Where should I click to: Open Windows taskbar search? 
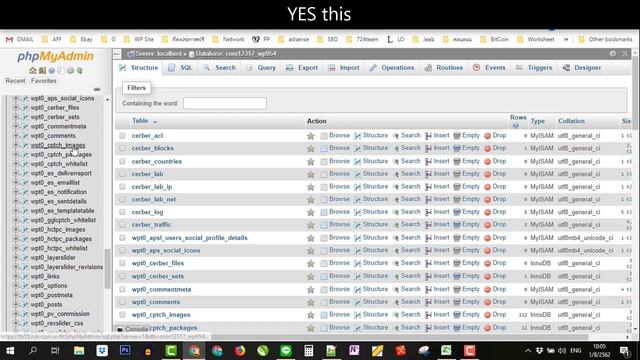(33, 351)
